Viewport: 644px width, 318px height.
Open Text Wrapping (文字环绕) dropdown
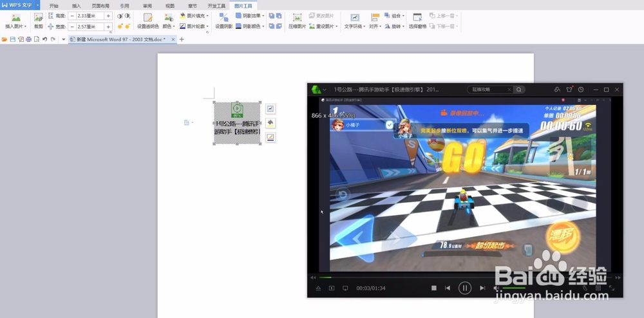tap(354, 21)
